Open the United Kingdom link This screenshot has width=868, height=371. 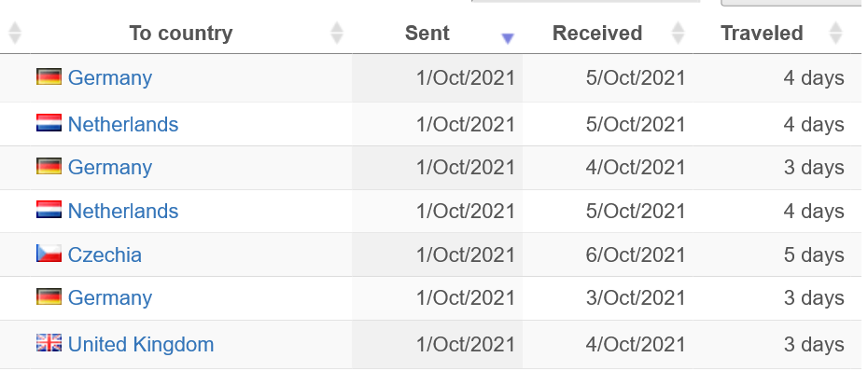[x=141, y=344]
